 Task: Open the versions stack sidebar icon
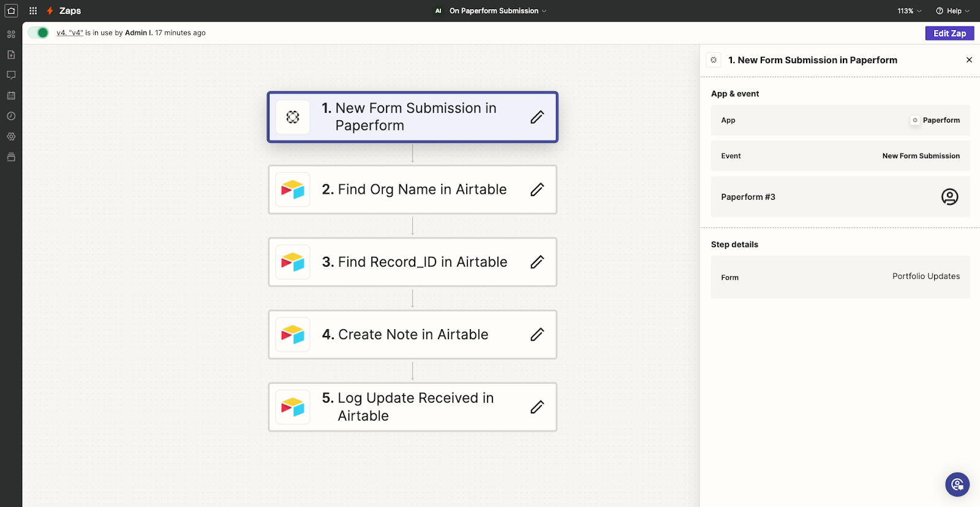[x=11, y=157]
